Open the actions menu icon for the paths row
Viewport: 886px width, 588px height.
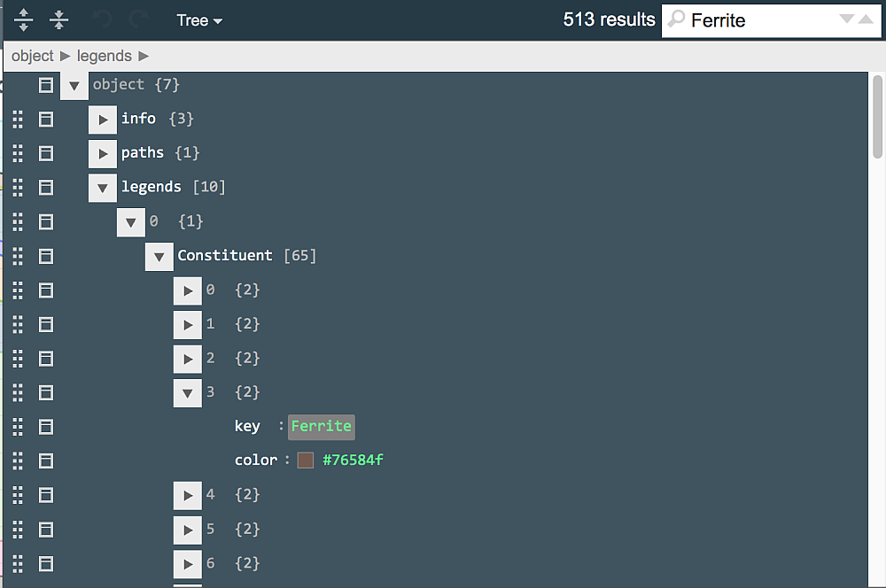[x=45, y=153]
